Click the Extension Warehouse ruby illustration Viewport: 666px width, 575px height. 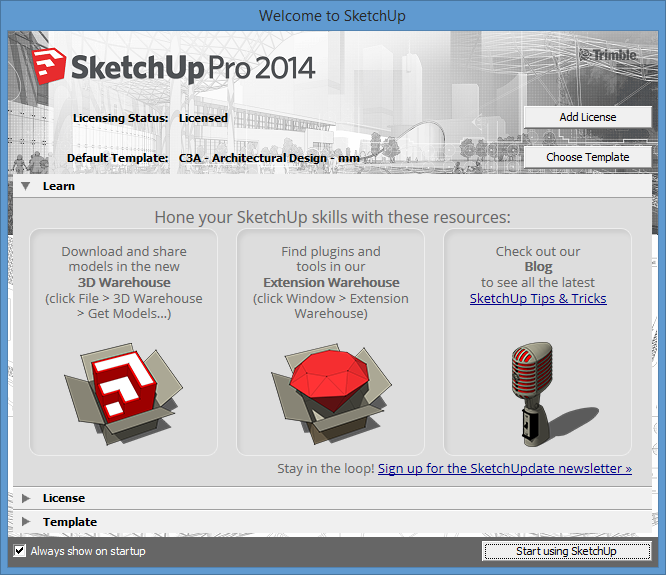point(331,394)
